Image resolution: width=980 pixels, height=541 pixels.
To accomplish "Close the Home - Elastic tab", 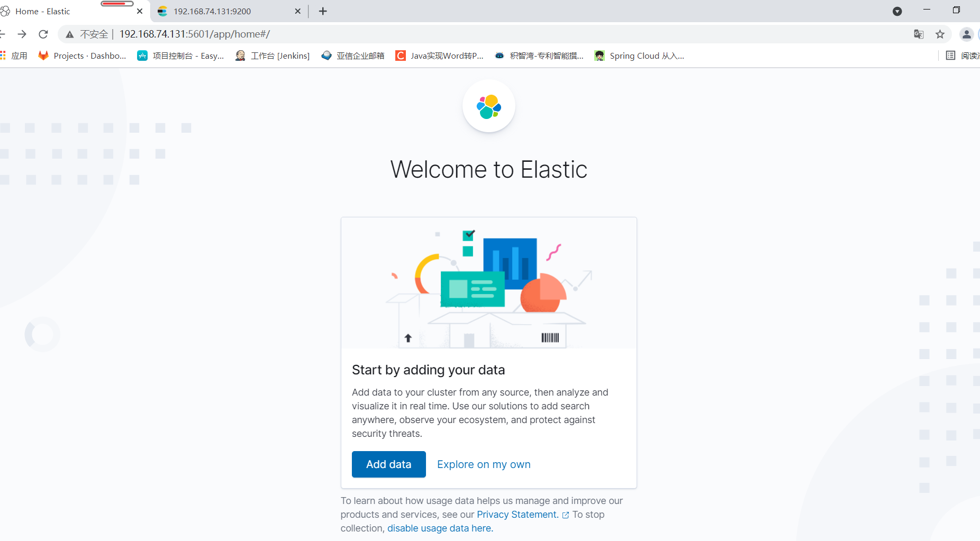I will point(140,11).
